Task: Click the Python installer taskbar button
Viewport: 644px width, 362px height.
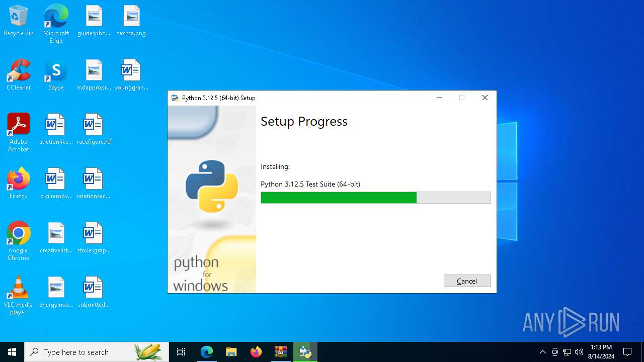Action: click(305, 352)
